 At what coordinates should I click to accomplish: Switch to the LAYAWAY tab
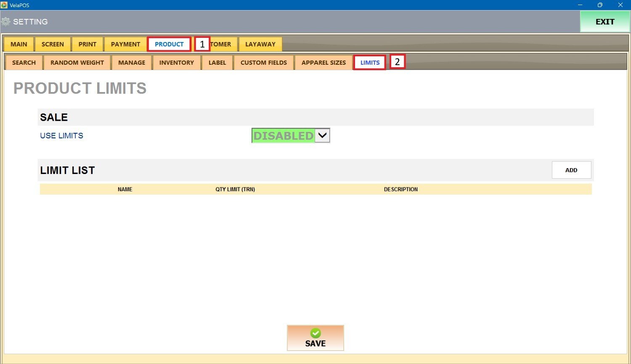pyautogui.click(x=260, y=44)
